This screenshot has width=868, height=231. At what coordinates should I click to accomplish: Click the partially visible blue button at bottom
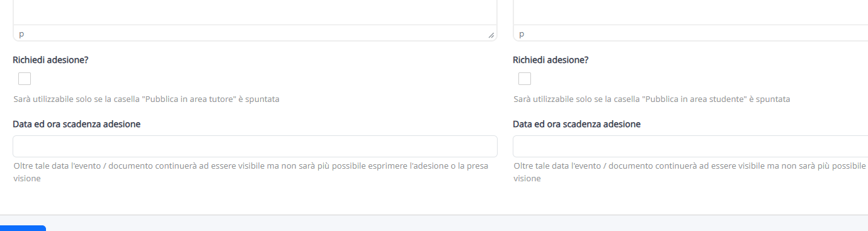(x=23, y=228)
